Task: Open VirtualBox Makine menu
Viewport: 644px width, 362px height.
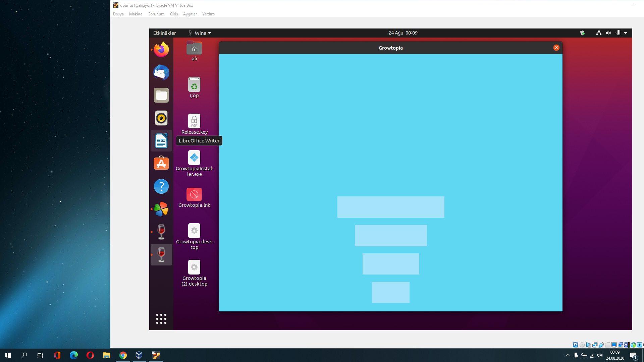Action: pyautogui.click(x=136, y=14)
